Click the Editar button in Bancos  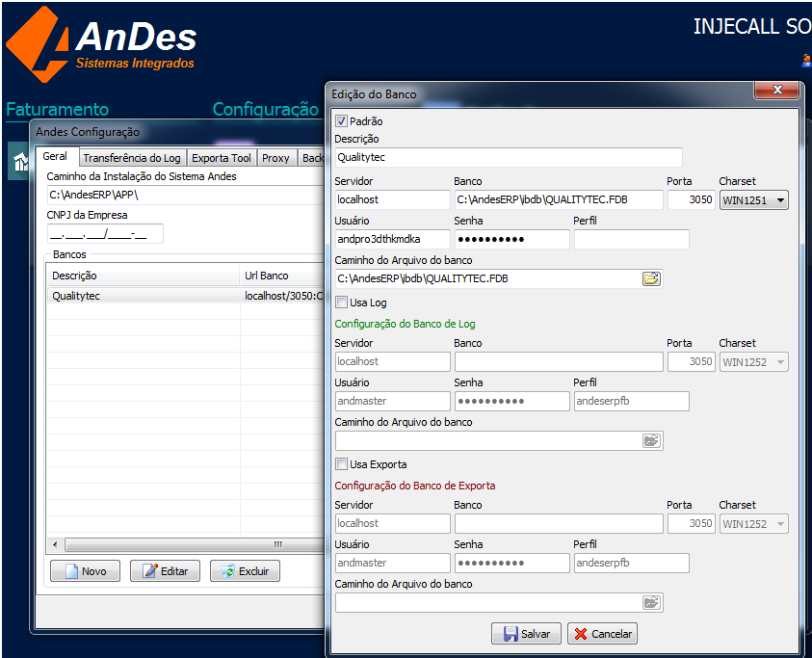(x=165, y=571)
